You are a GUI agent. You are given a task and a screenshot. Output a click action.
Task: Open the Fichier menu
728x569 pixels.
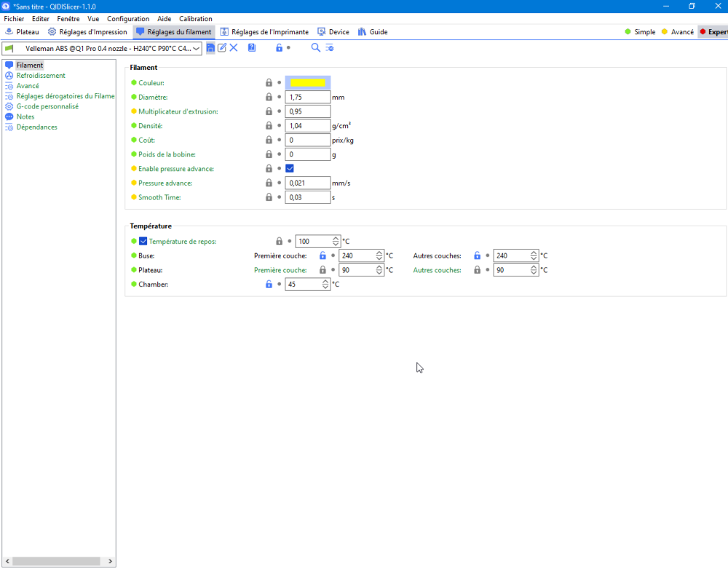click(x=14, y=19)
